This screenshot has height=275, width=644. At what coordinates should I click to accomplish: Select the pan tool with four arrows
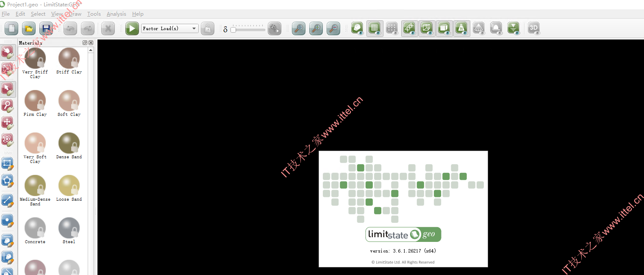pos(8,123)
